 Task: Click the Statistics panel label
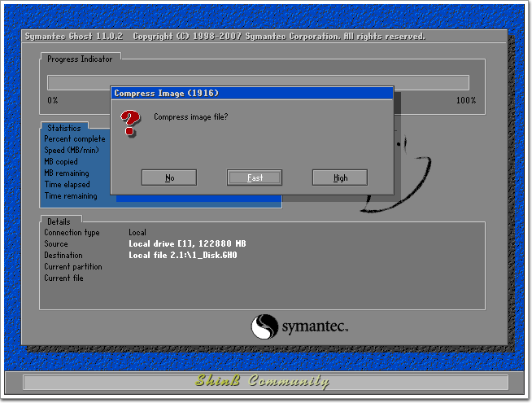(x=64, y=128)
